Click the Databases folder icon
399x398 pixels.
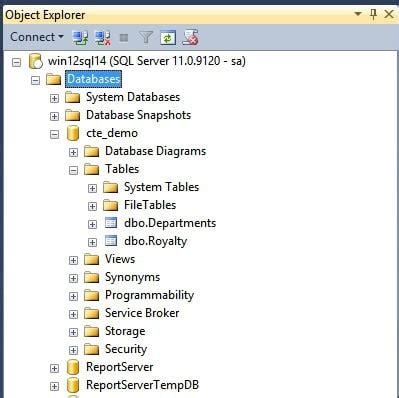(x=53, y=80)
